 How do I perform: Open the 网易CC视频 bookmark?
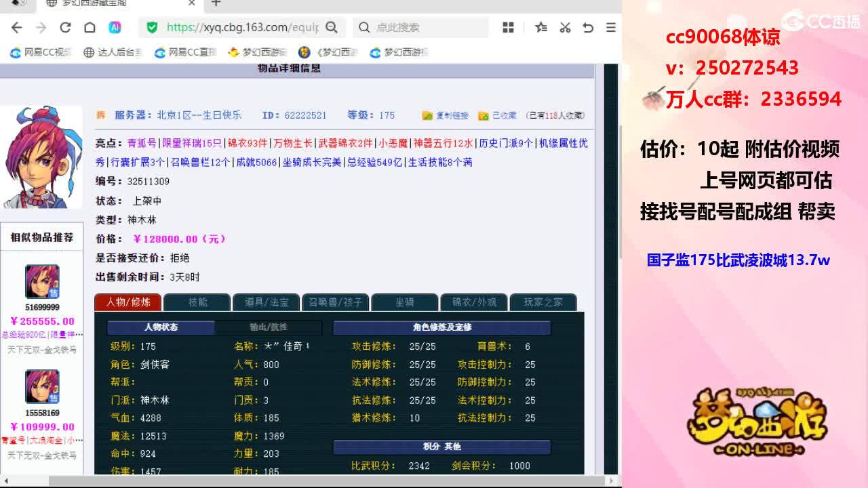click(41, 52)
